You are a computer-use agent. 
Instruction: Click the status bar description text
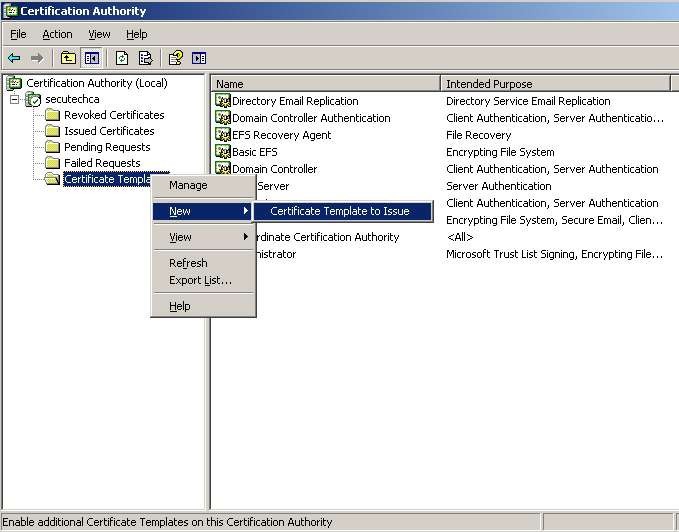coord(167,522)
